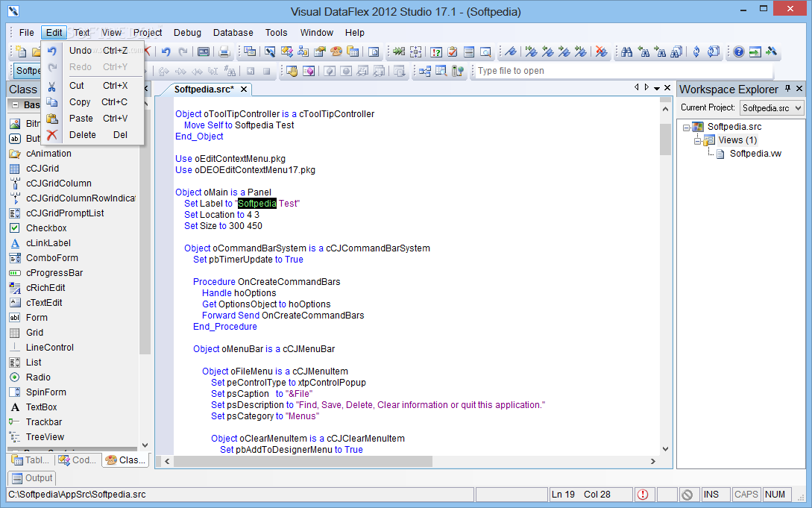Click the hierarchy diagram icon beside the palette
The width and height of the screenshot is (812, 508).
303,51
